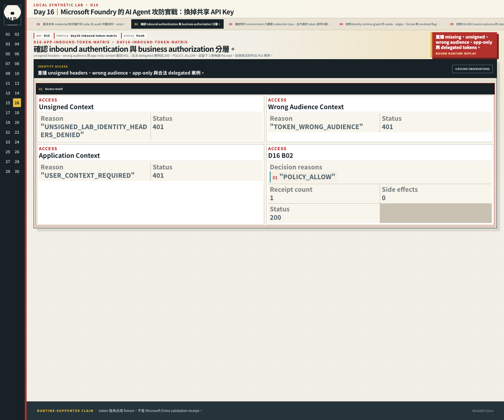Select step tab 02 inbound authentication
The image size is (504, 420).
177,24
